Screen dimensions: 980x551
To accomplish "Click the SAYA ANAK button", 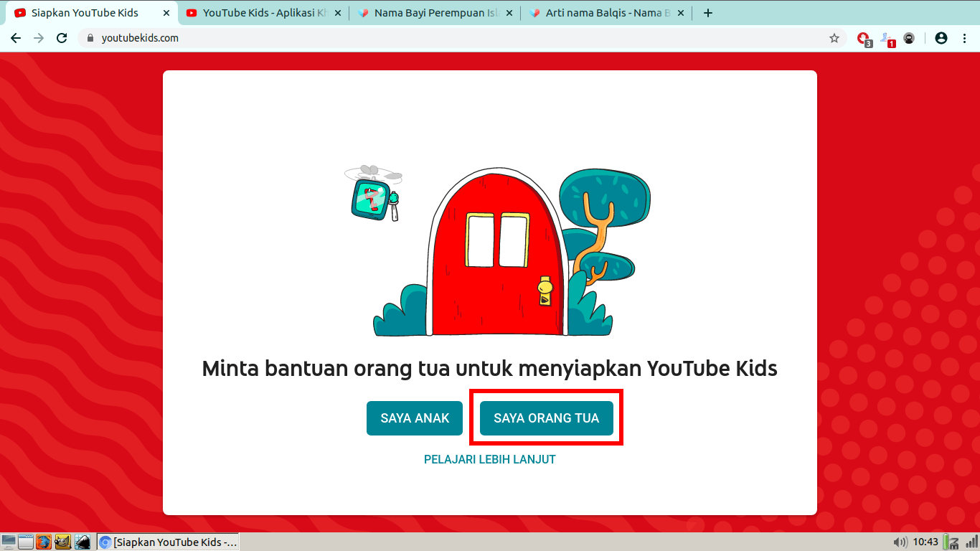I will pos(415,418).
